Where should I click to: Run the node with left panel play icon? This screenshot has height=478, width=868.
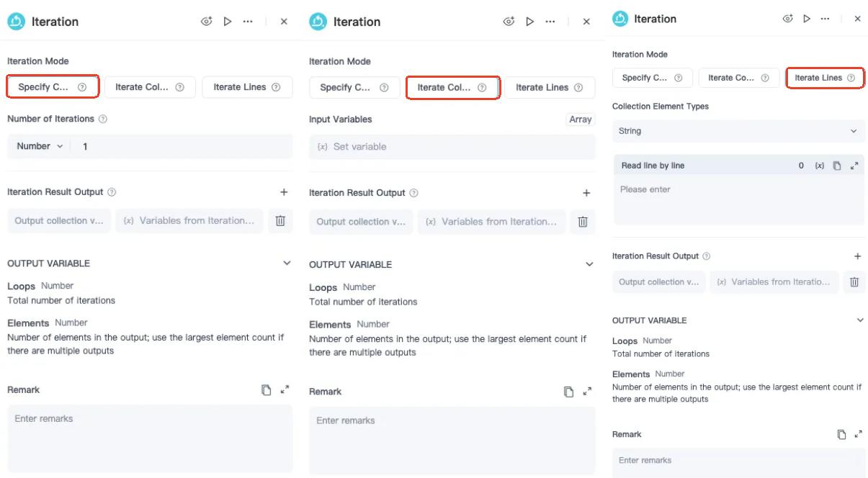228,22
